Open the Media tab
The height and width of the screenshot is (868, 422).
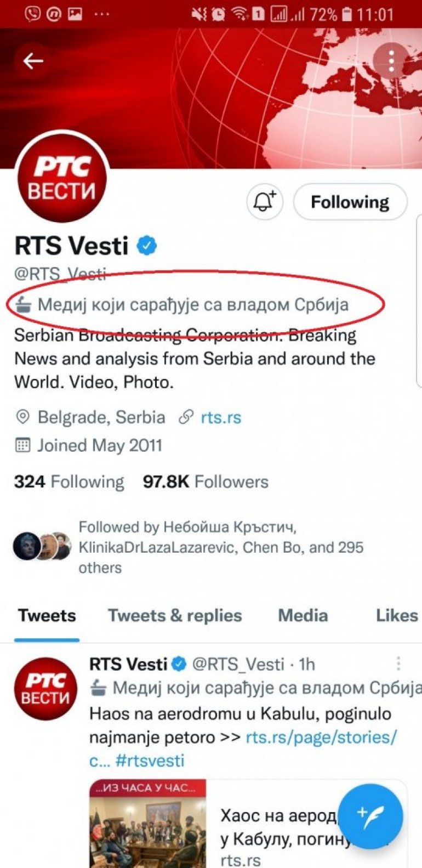[303, 616]
